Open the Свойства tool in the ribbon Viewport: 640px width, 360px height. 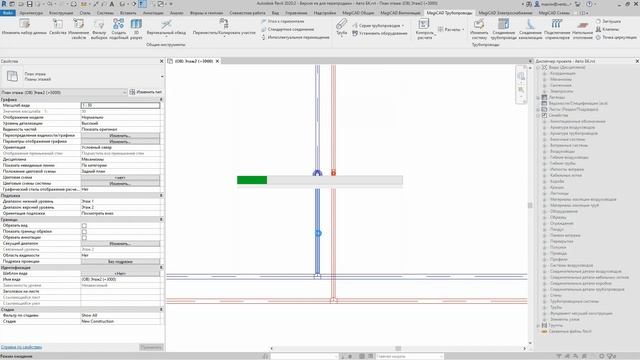point(58,29)
